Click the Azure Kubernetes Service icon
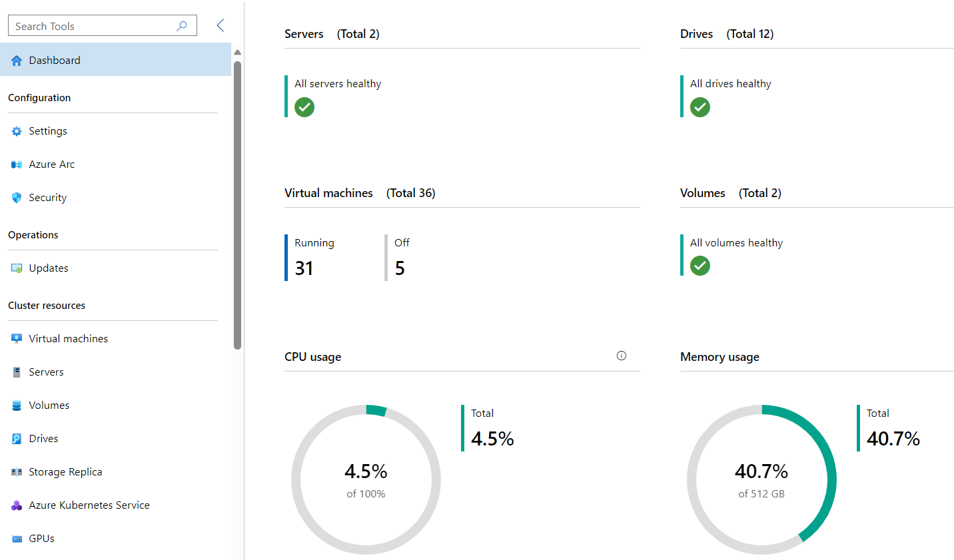Screen dimensions: 954x560 (17, 505)
